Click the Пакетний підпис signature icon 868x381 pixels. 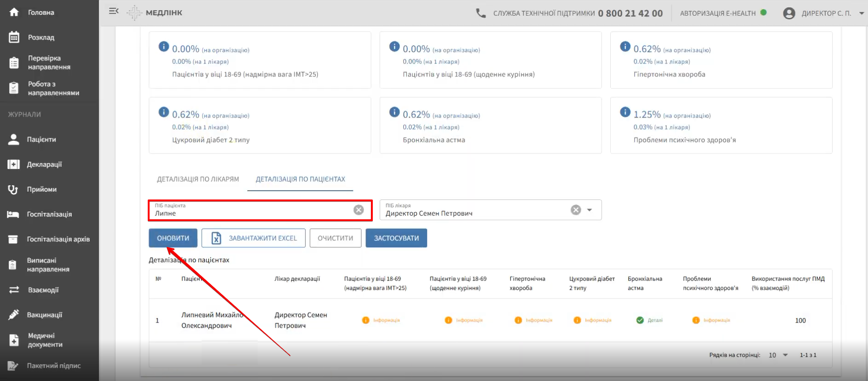click(x=13, y=366)
